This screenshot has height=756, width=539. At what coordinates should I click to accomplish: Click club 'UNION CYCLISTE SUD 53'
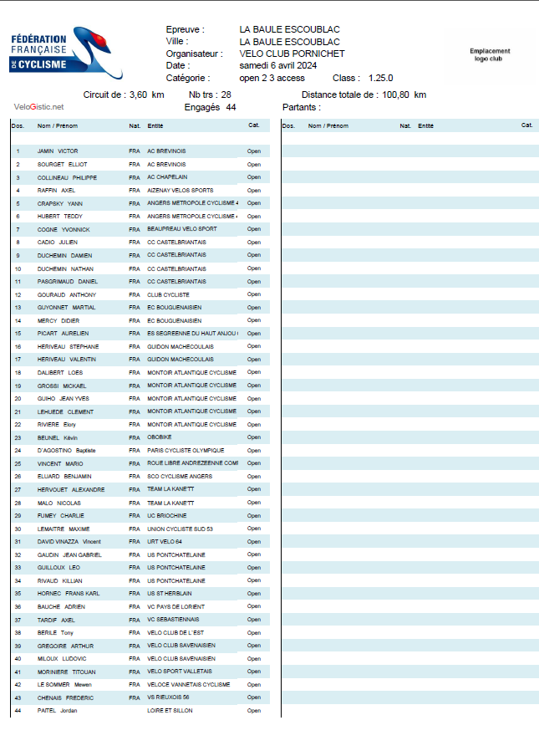click(x=180, y=529)
